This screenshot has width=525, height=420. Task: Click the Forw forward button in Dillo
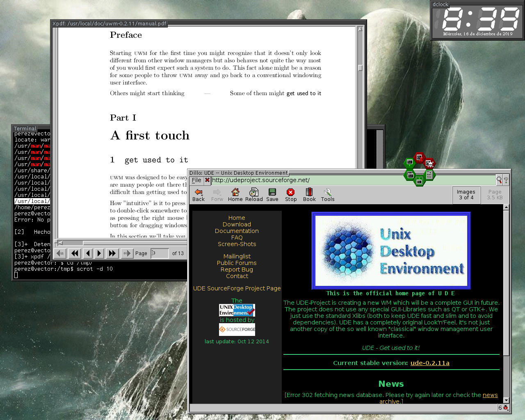point(217,195)
